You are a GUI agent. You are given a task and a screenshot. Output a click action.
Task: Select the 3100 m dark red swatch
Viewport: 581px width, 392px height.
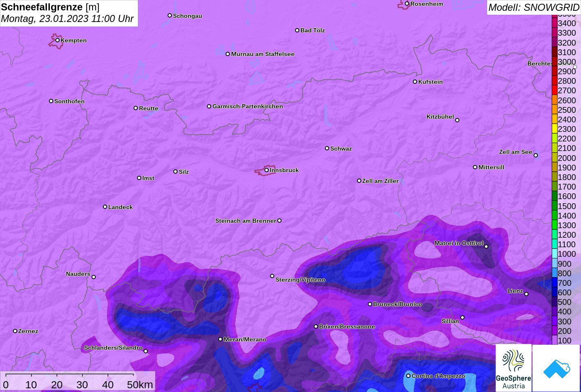[554, 52]
